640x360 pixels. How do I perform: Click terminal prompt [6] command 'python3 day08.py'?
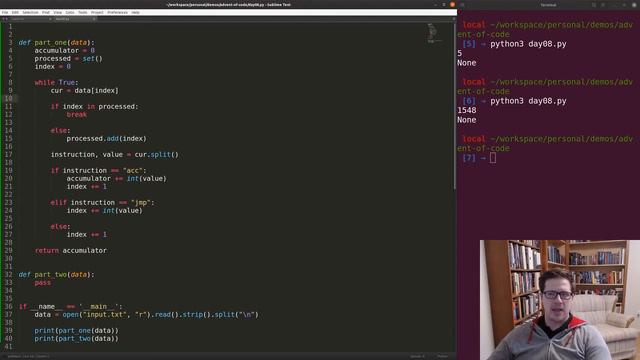528,101
